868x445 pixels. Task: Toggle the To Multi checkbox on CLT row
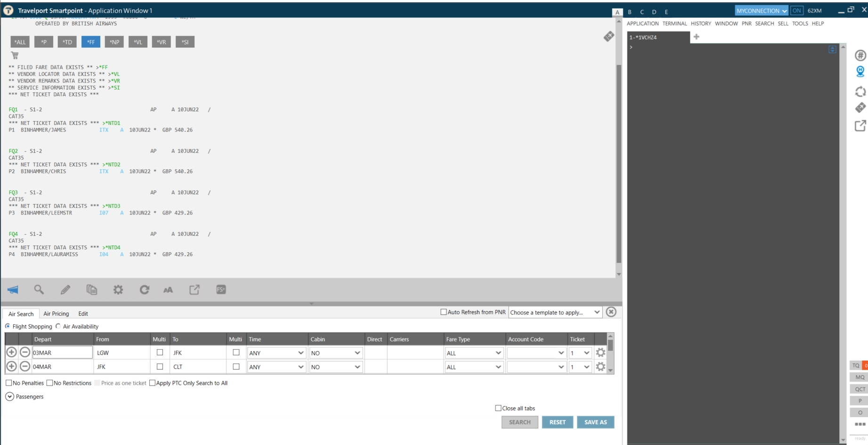pos(236,366)
